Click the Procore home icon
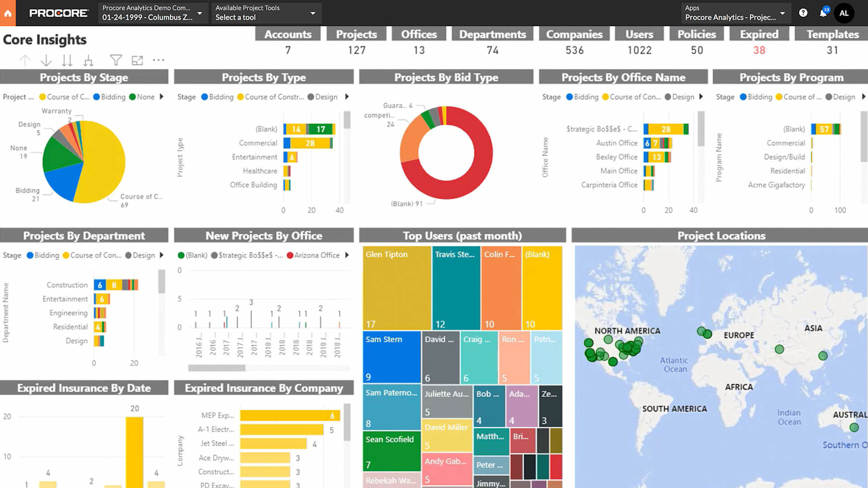 7,13
